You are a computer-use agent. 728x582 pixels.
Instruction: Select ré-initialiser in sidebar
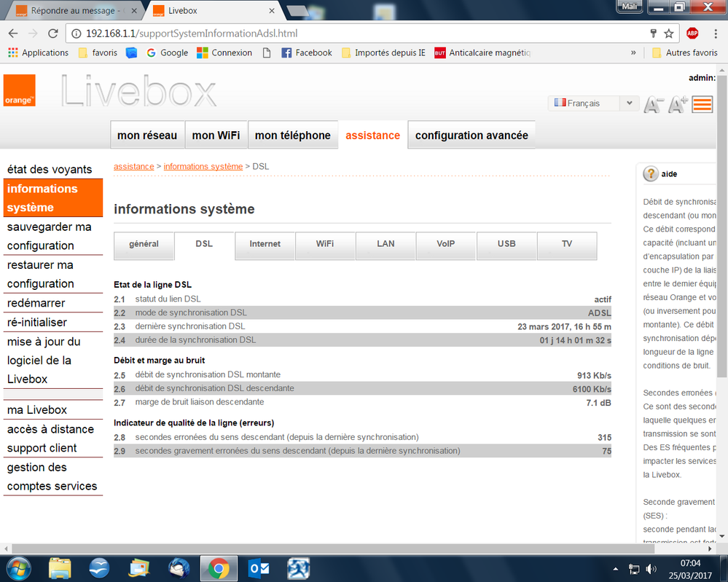pyautogui.click(x=37, y=323)
